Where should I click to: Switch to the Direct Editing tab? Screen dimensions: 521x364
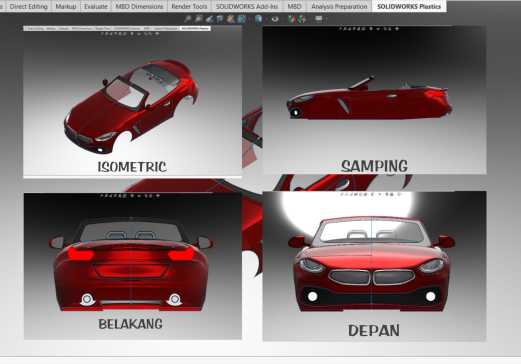tap(28, 6)
